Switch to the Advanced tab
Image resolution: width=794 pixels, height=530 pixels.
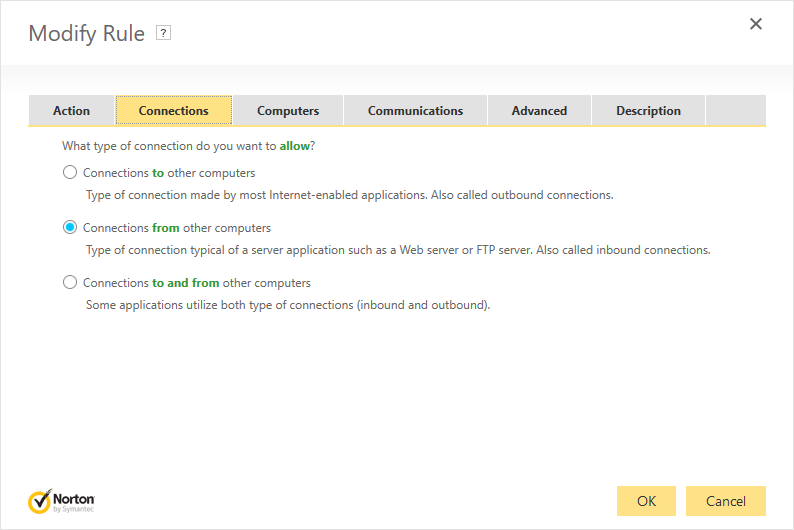(539, 111)
